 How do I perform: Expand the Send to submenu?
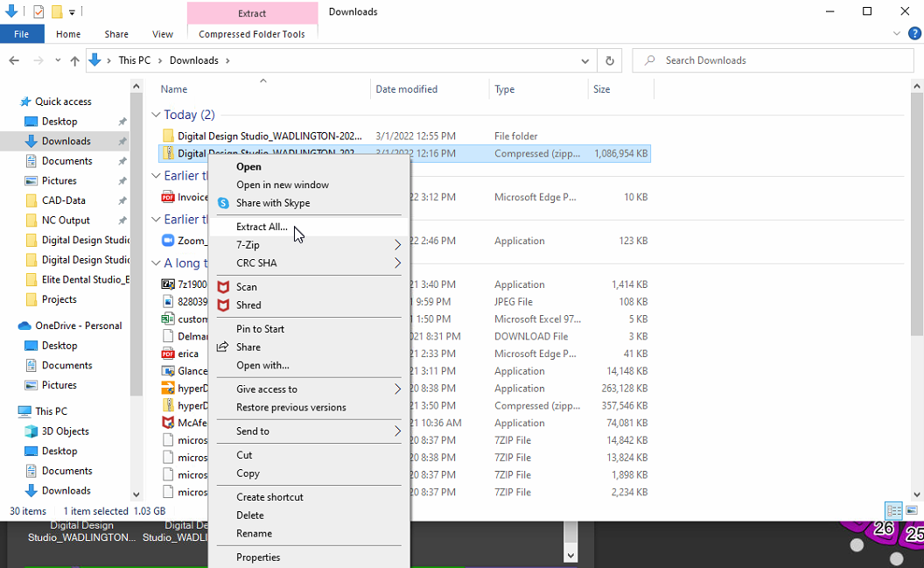coord(398,431)
